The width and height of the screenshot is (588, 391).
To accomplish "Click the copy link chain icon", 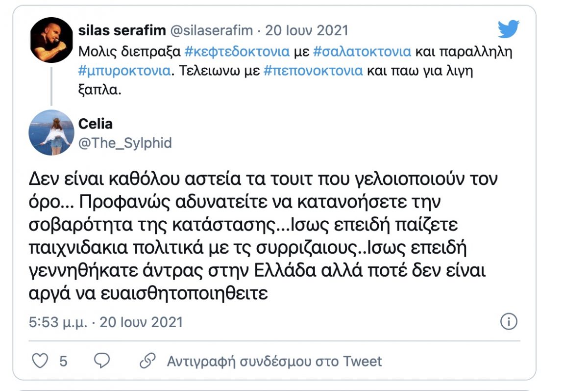I will click(x=147, y=361).
